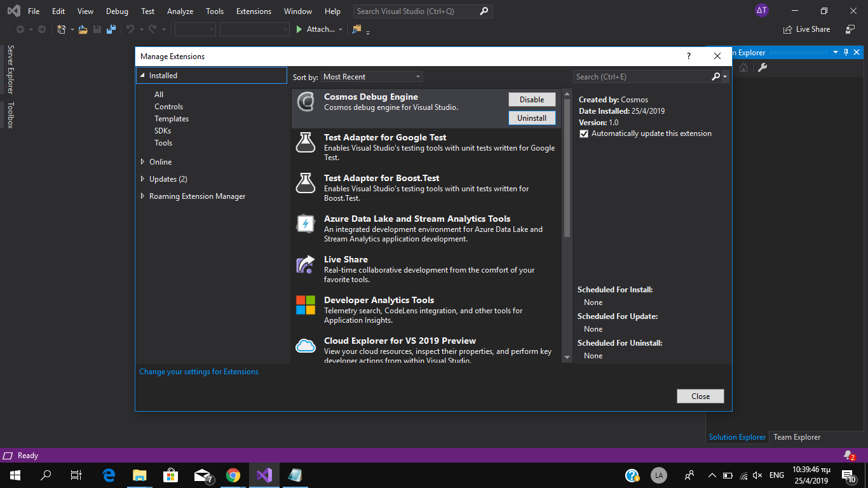Focus the Manage Extensions search field

coord(642,77)
